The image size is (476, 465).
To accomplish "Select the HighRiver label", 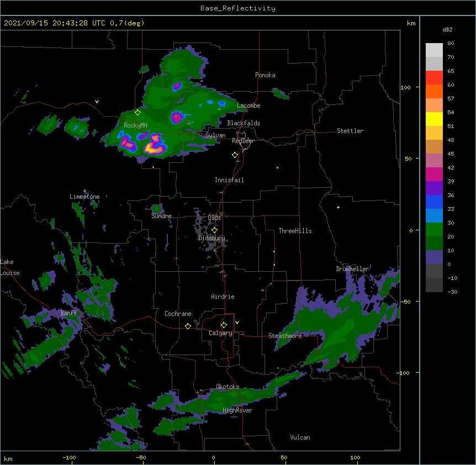I will pos(237,410).
